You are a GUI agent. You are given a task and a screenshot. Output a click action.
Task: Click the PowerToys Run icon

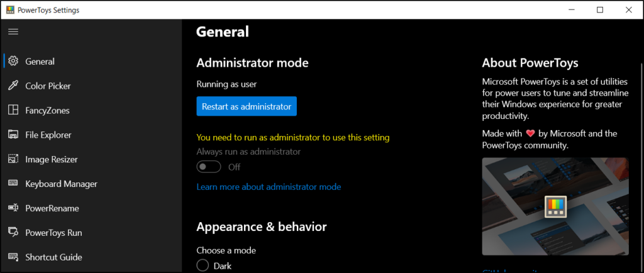[x=13, y=233]
